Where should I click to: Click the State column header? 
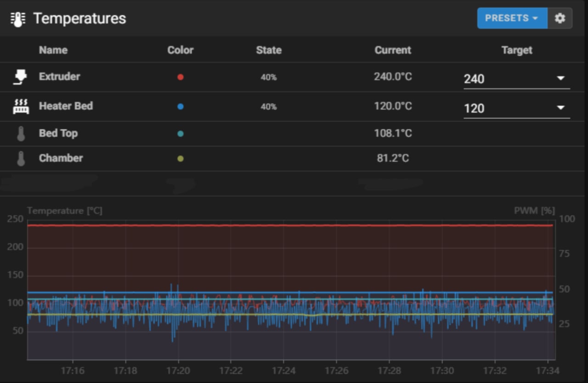(x=269, y=50)
